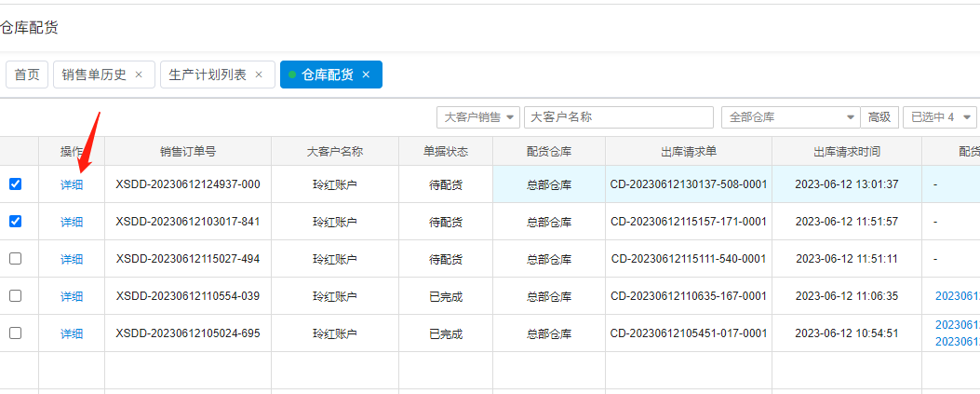
Task: Click 待配货 status in row XSDD-20230612115027-494
Action: pos(446,259)
